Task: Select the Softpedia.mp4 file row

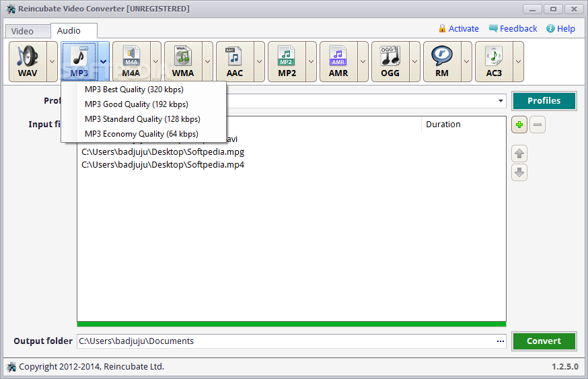Action: point(291,165)
